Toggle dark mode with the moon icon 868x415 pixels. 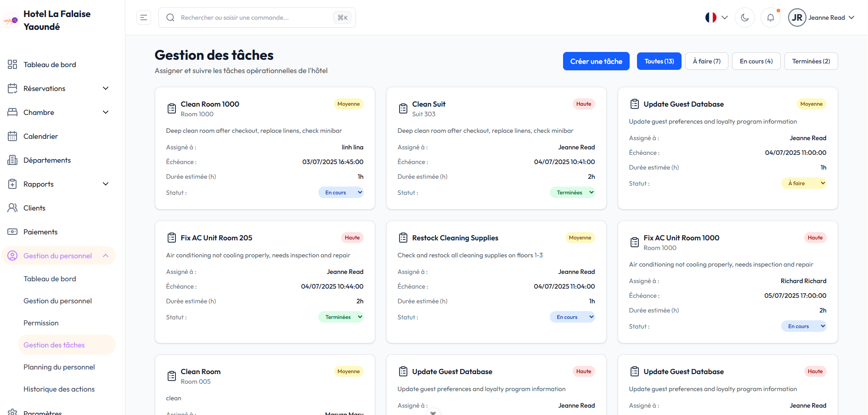744,18
